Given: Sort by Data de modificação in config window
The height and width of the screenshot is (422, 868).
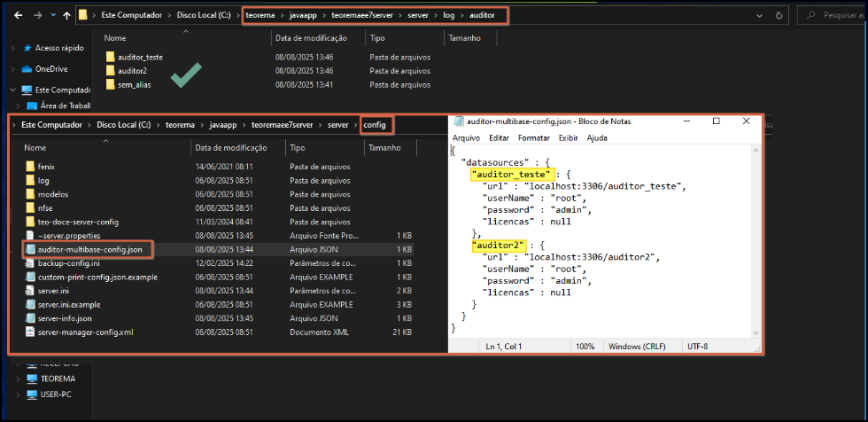Looking at the screenshot, I should point(231,148).
